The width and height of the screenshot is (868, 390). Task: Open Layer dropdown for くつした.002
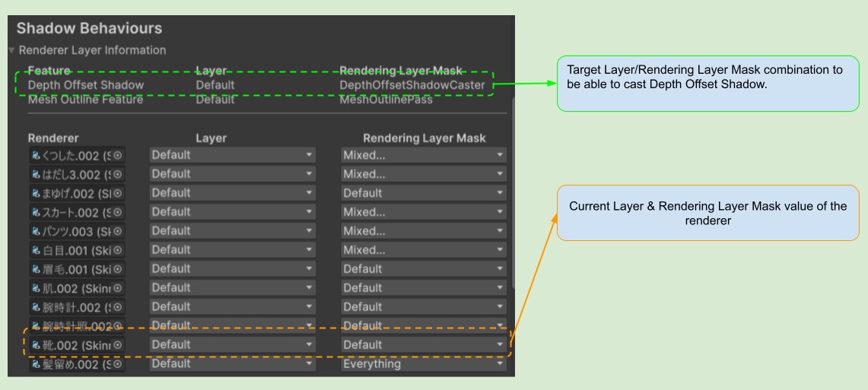coord(233,155)
